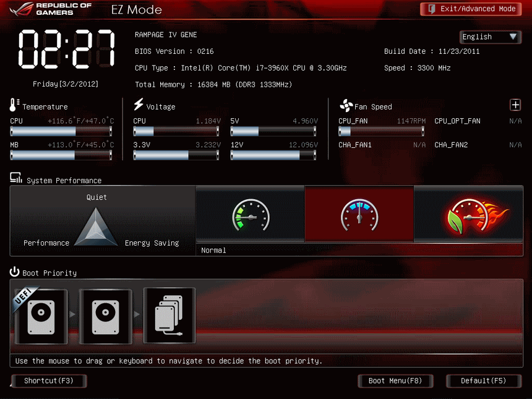Open the Boot Priority section header
The image size is (532, 399).
(37, 273)
